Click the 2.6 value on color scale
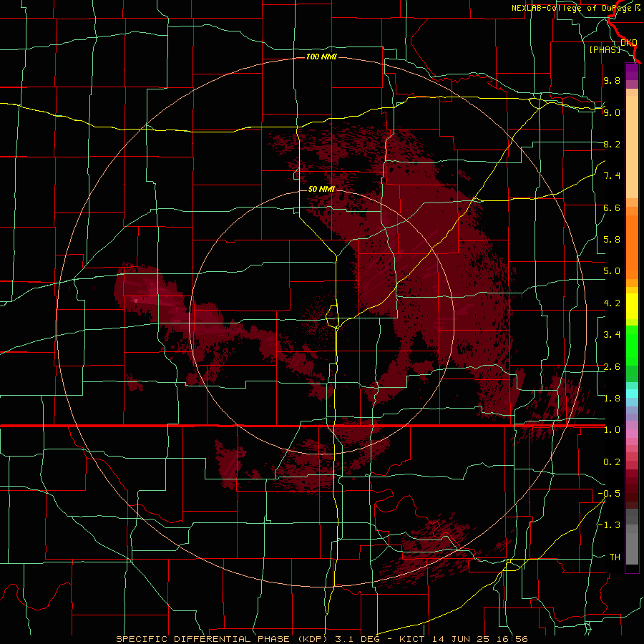The width and height of the screenshot is (644, 644). 612,367
